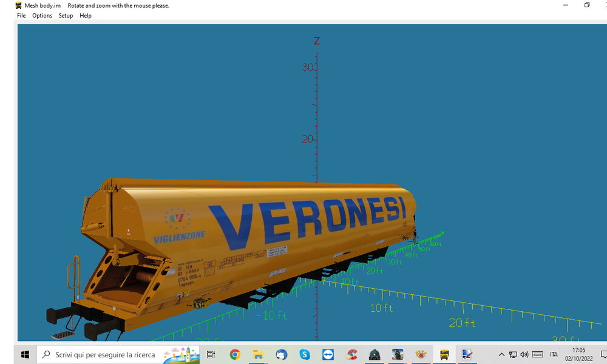607x364 pixels.
Task: Open the steam locomotive app in taskbar
Action: tap(398, 354)
